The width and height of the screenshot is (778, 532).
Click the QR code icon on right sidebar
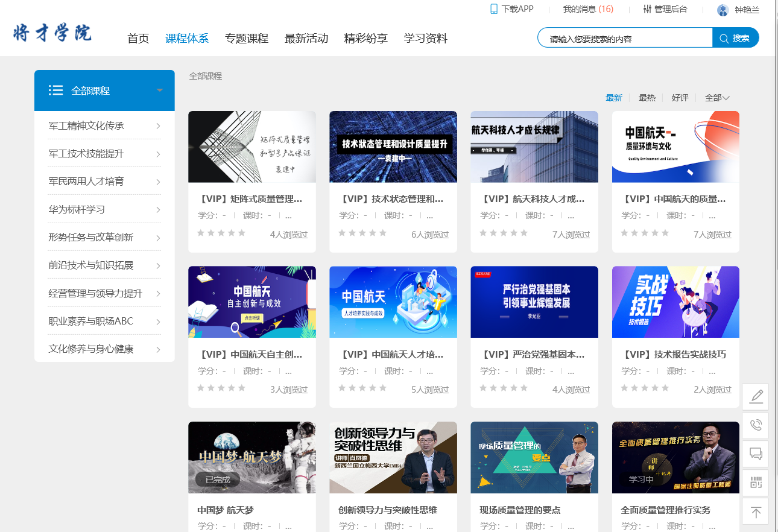coord(756,483)
